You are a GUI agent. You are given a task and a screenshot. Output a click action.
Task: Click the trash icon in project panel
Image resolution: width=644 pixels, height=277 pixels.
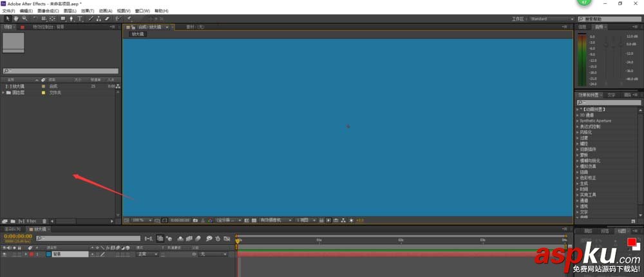44,221
